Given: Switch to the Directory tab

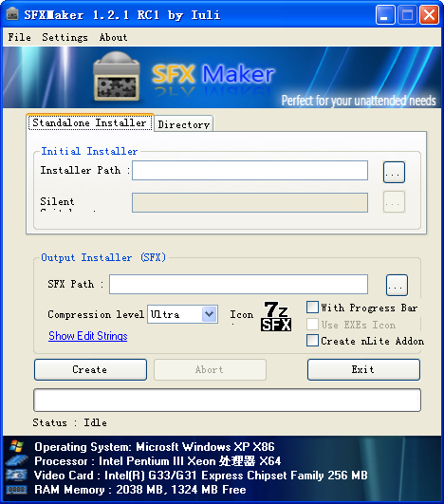Looking at the screenshot, I should (x=184, y=124).
